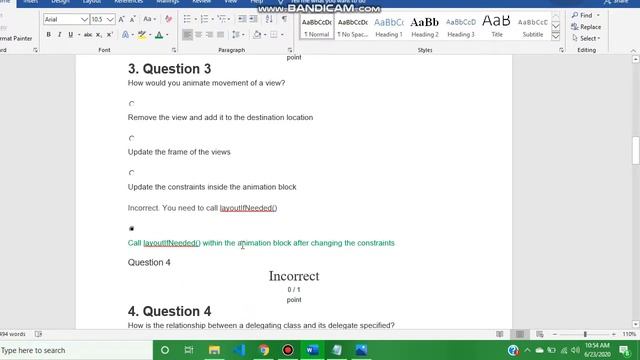The height and width of the screenshot is (360, 640).
Task: Start a numbered list
Action: 204,19
